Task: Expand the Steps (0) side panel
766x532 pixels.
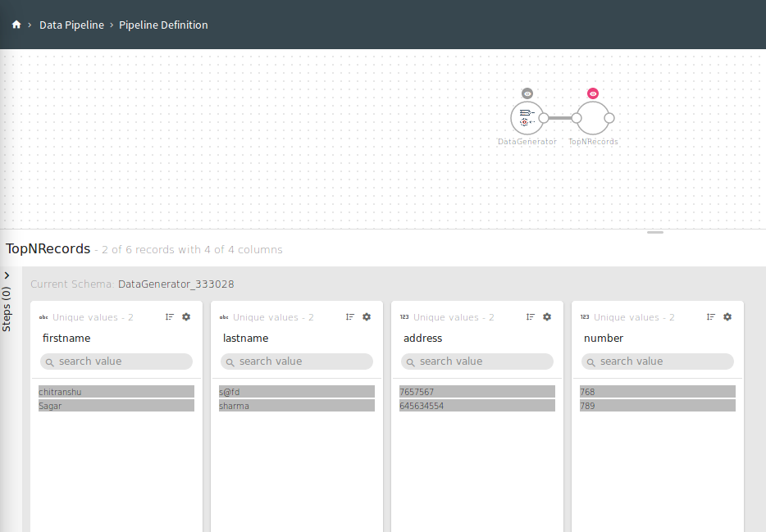Action: click(7, 276)
